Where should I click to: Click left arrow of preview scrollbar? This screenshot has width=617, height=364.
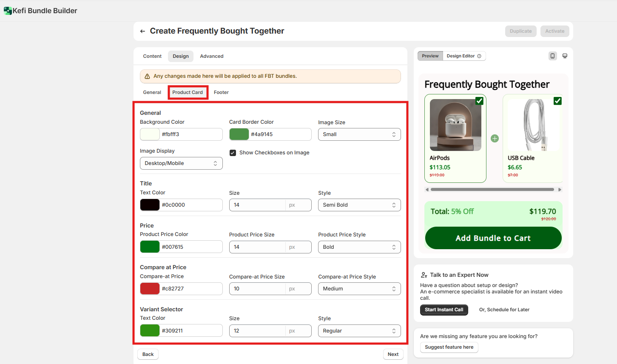(x=427, y=190)
